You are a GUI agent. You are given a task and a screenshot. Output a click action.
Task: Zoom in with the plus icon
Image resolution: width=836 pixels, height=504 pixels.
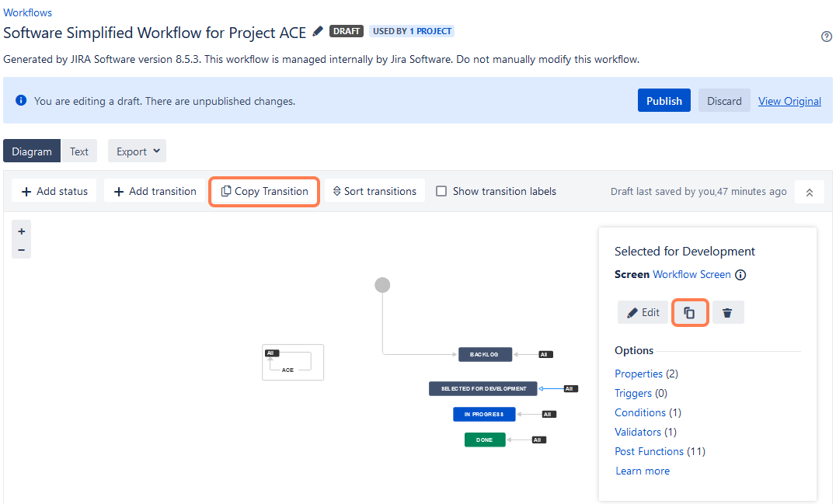point(21,231)
